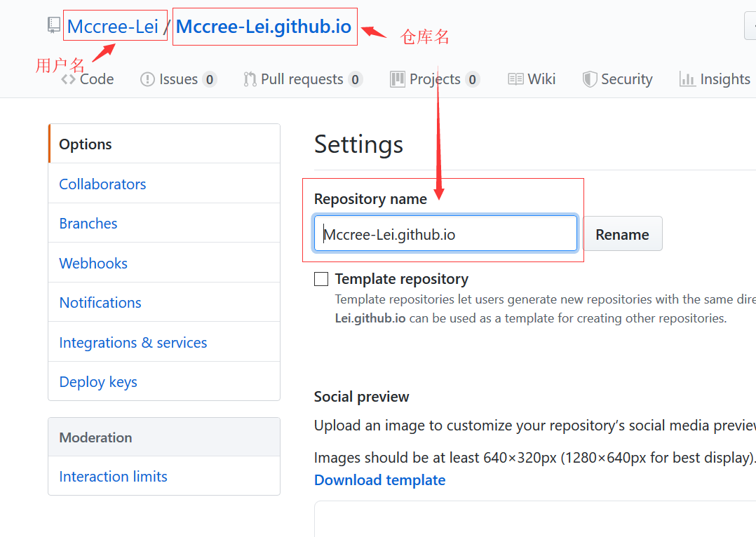
Task: Click the Wiki book icon
Action: (x=515, y=80)
